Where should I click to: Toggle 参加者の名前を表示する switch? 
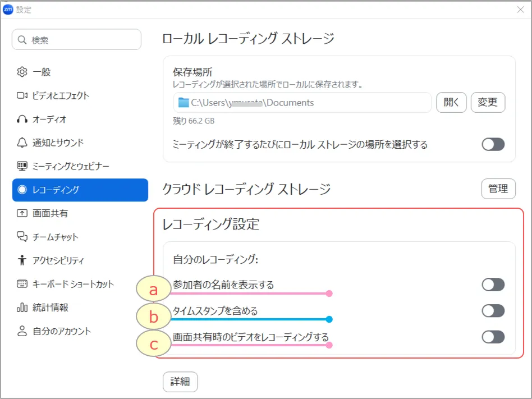click(493, 285)
